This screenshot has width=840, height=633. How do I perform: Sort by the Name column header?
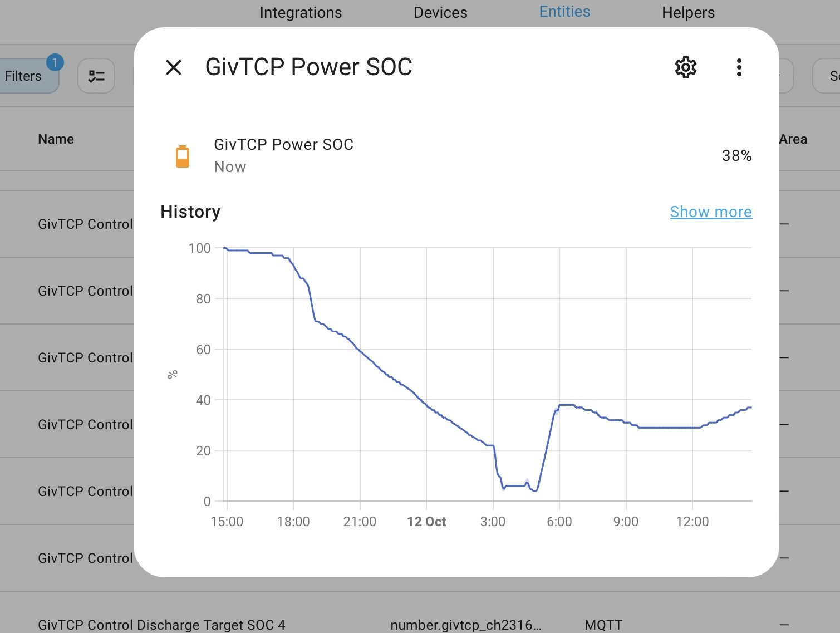pos(56,139)
